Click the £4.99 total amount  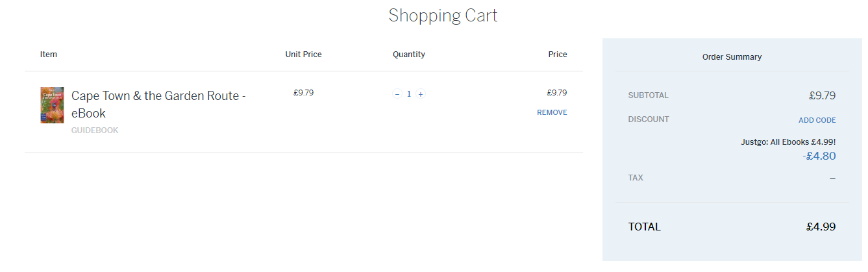[x=821, y=227]
